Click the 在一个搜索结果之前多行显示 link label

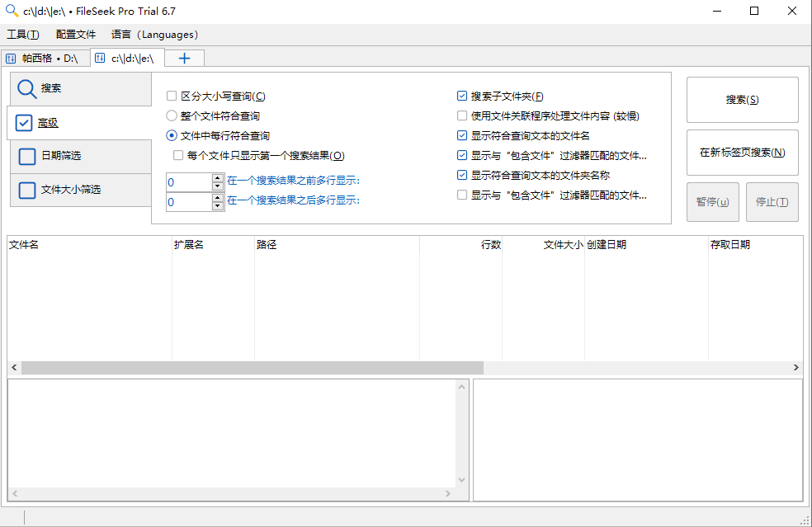click(x=293, y=181)
